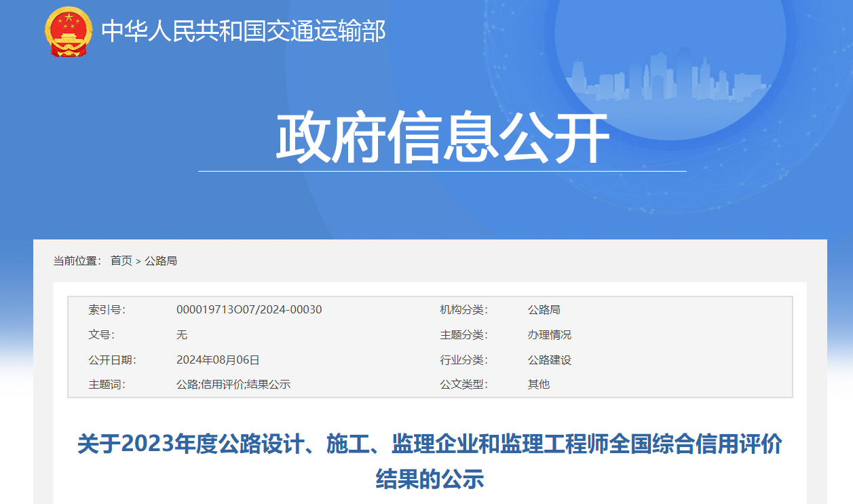This screenshot has height=504, width=853.
Task: Click the publish date 2024年08月06日
Action: point(218,360)
